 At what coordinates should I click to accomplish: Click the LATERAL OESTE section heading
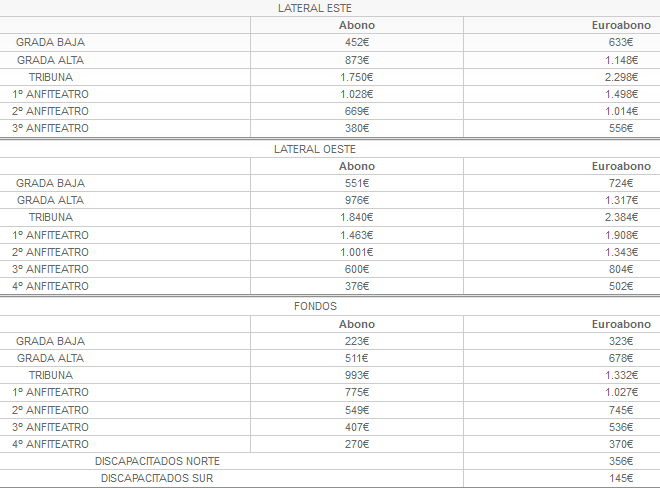pyautogui.click(x=315, y=149)
